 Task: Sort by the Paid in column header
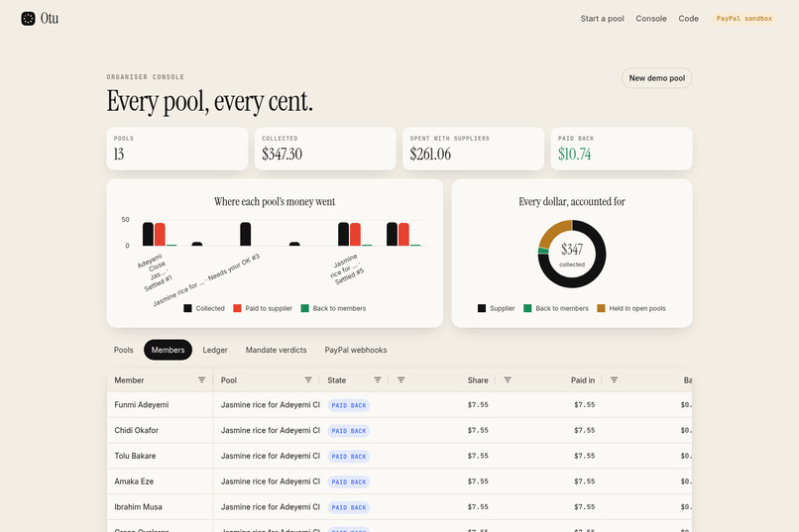(x=583, y=380)
